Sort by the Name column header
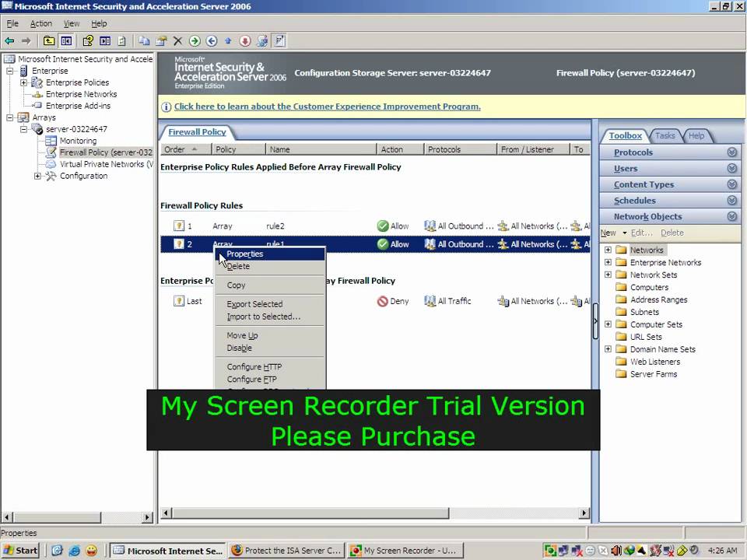The image size is (747, 560). (x=321, y=149)
